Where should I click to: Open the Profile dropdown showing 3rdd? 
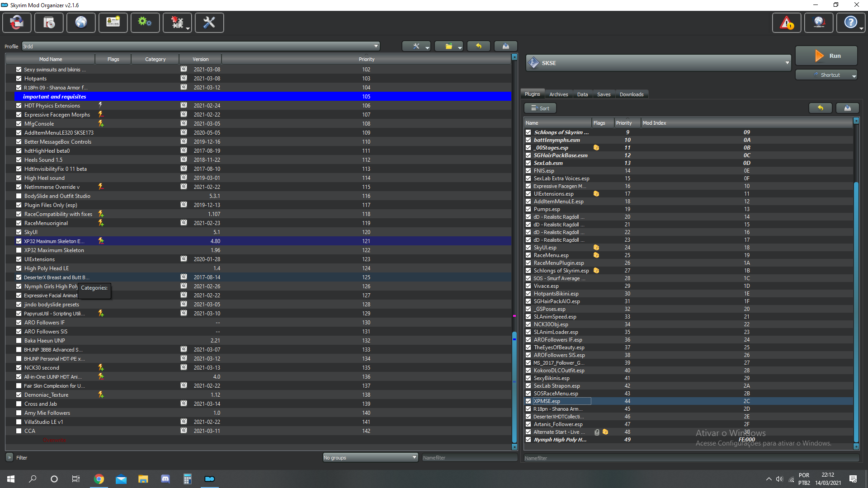coord(201,46)
